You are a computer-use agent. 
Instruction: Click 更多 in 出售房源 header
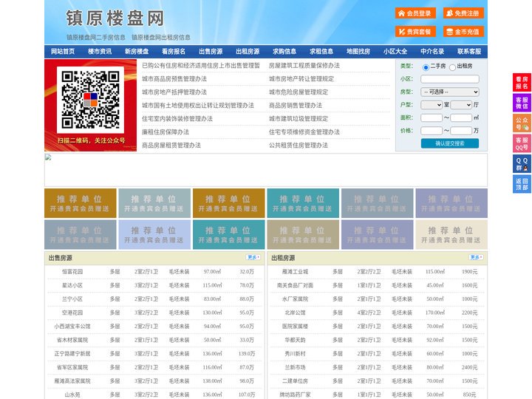[253, 258]
